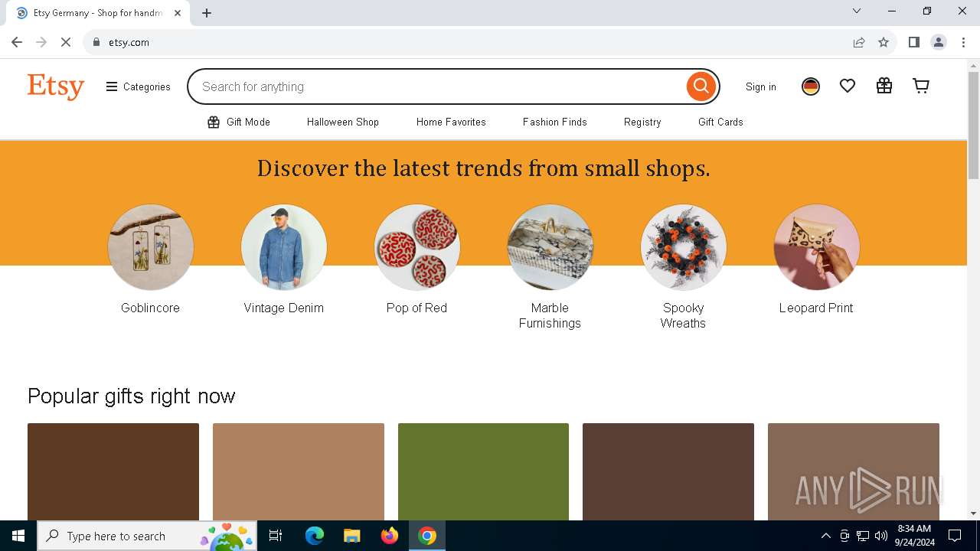Click the Vintage Denim label
This screenshot has width=980, height=551.
click(x=283, y=308)
